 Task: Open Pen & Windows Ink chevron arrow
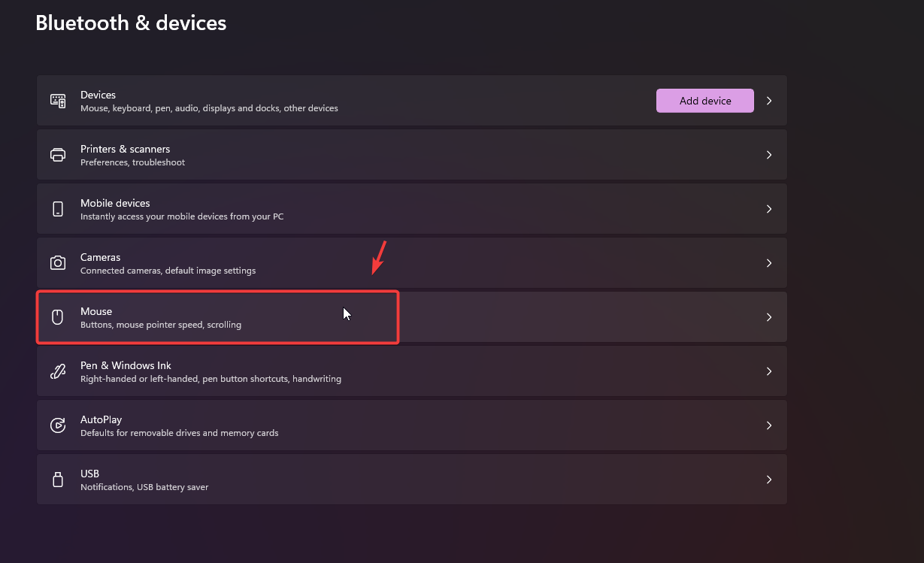click(x=768, y=371)
